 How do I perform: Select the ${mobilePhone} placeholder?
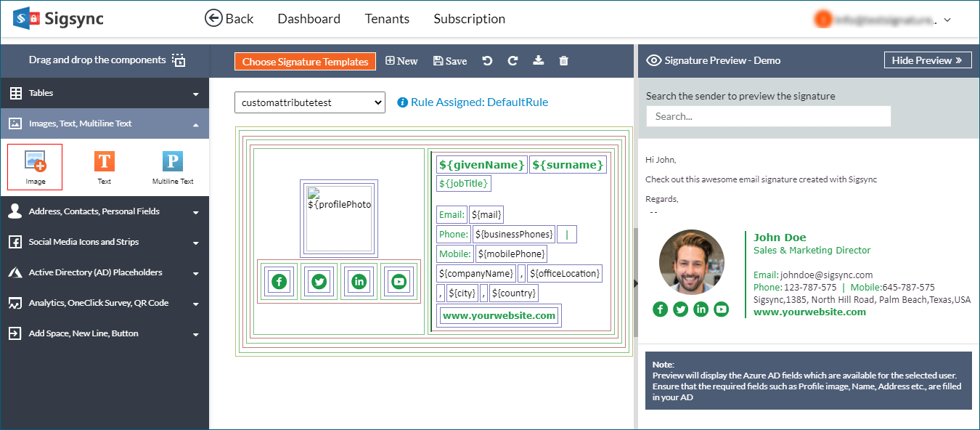(x=511, y=253)
